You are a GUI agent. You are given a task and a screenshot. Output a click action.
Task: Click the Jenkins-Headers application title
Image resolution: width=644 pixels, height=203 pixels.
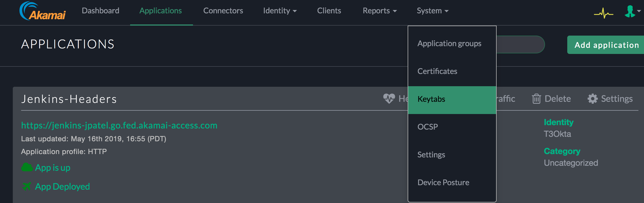point(69,99)
